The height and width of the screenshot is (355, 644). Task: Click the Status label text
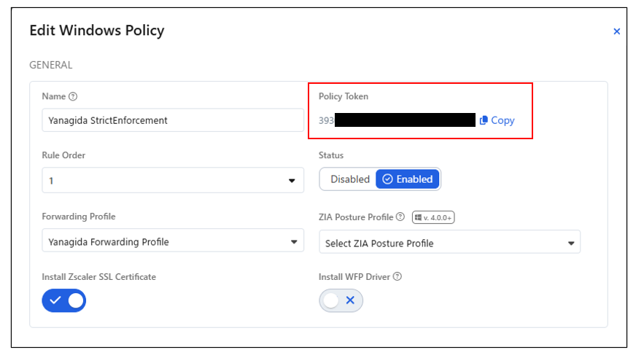coord(331,155)
